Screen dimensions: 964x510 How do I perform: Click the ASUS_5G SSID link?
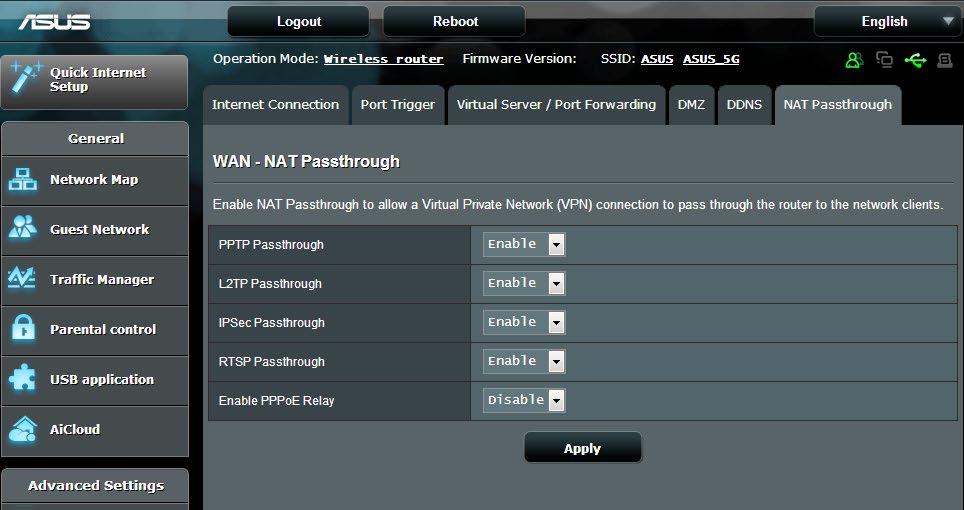coord(711,59)
